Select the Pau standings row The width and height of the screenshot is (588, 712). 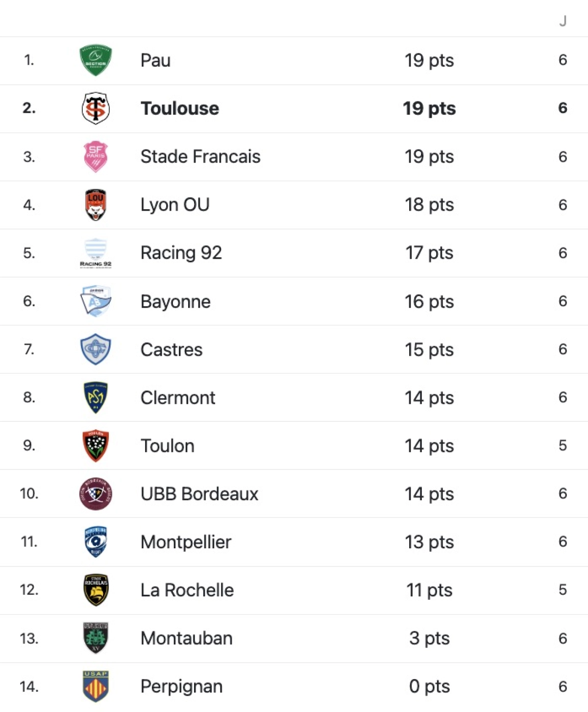(x=294, y=60)
